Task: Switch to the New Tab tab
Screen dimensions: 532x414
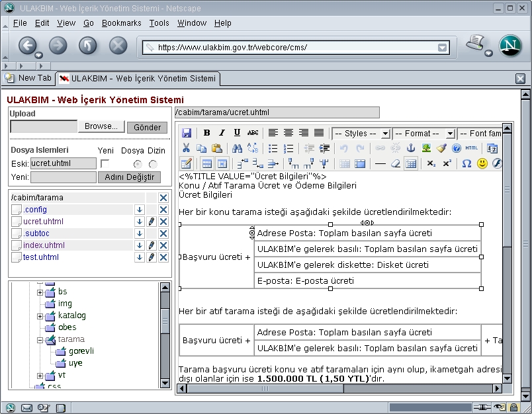Action: (x=28, y=78)
